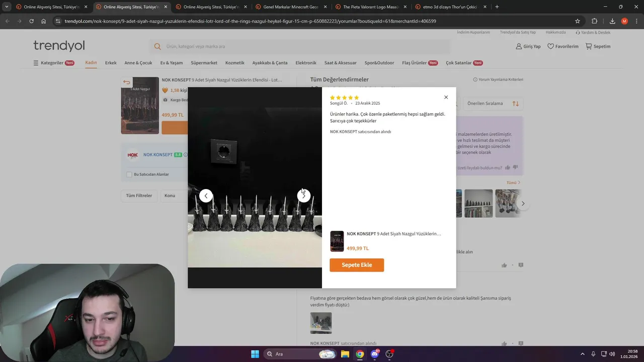Click Tümü photos link

[x=513, y=183]
